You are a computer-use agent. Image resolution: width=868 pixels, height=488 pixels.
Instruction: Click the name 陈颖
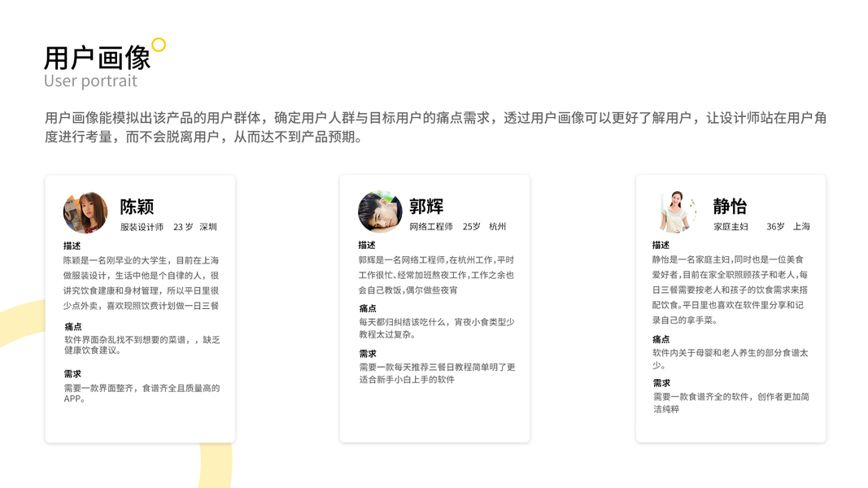point(137,207)
